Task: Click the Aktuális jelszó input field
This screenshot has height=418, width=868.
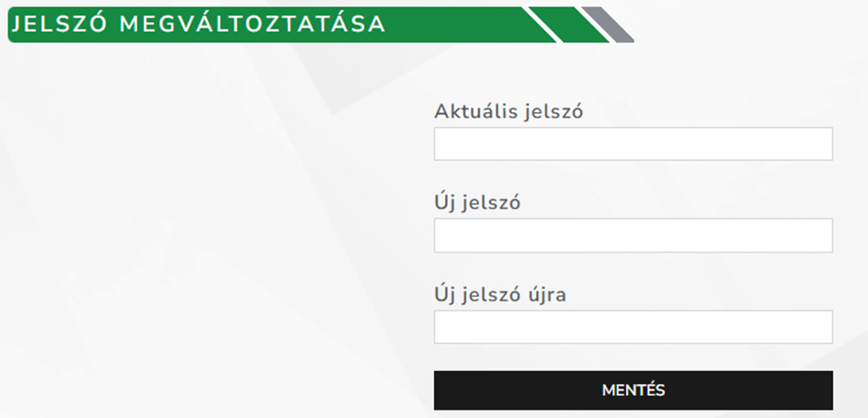Action: (633, 144)
